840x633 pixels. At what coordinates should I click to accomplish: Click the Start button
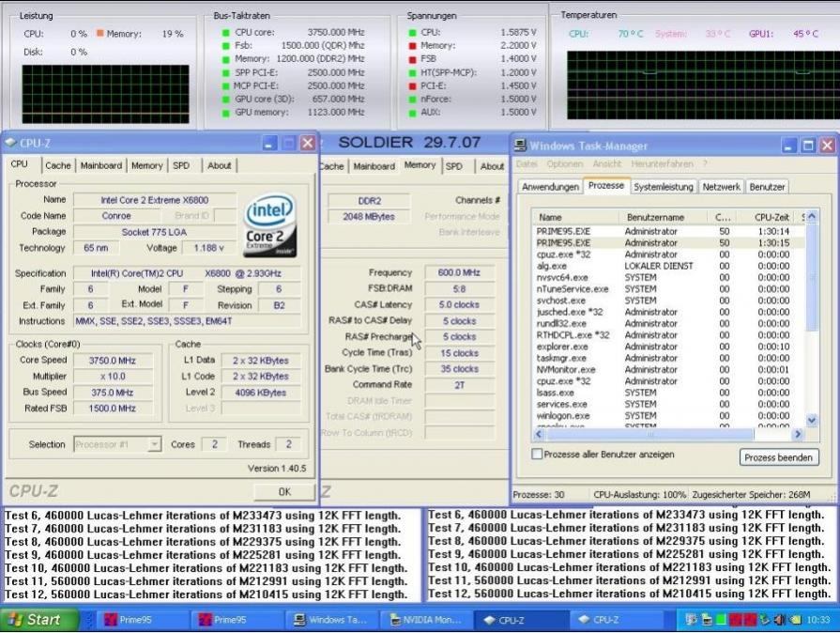pos(38,620)
